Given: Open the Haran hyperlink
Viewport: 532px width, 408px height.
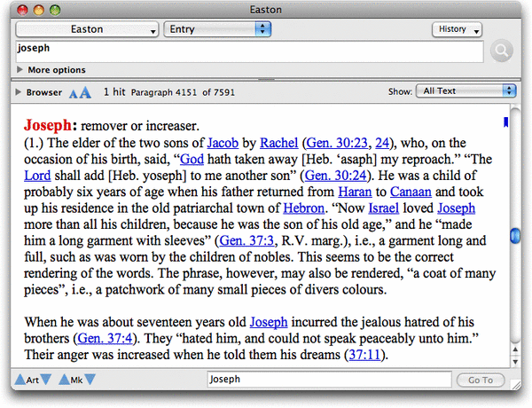Looking at the screenshot, I should tap(355, 192).
